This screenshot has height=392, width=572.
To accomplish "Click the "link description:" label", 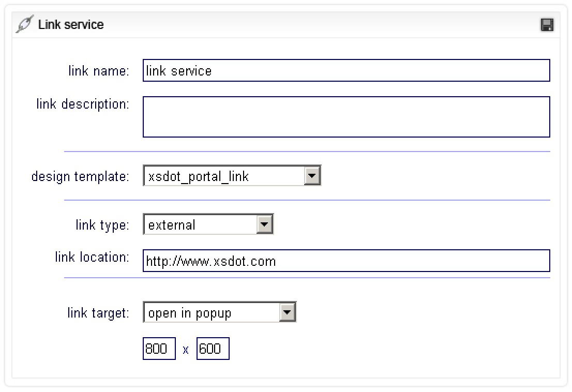I will (83, 104).
